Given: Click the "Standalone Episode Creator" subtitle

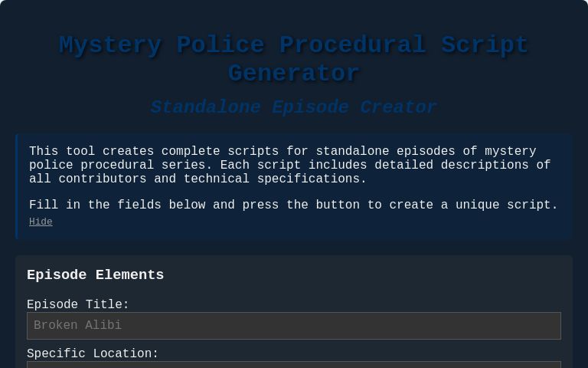Looking at the screenshot, I should point(294,107).
